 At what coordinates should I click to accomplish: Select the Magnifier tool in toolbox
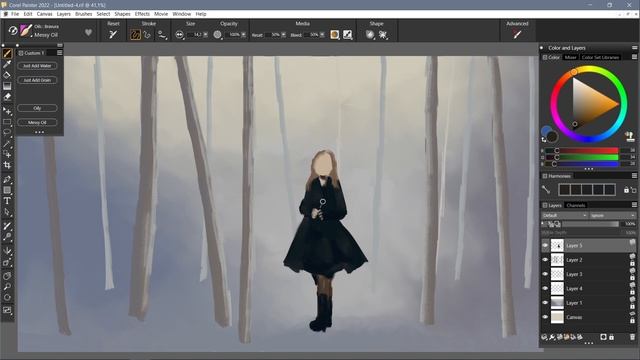(x=7, y=287)
